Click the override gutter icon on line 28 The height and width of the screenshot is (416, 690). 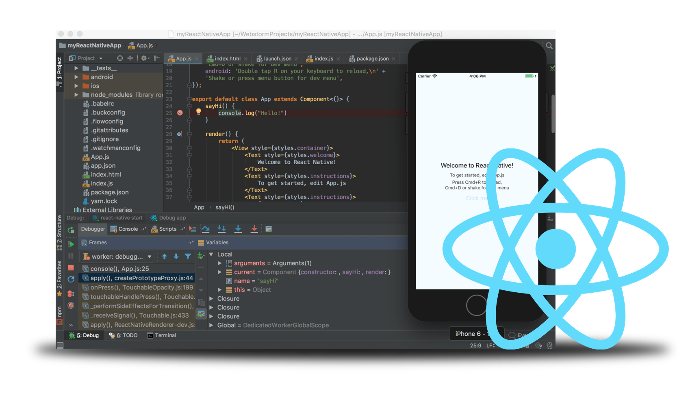click(x=179, y=133)
